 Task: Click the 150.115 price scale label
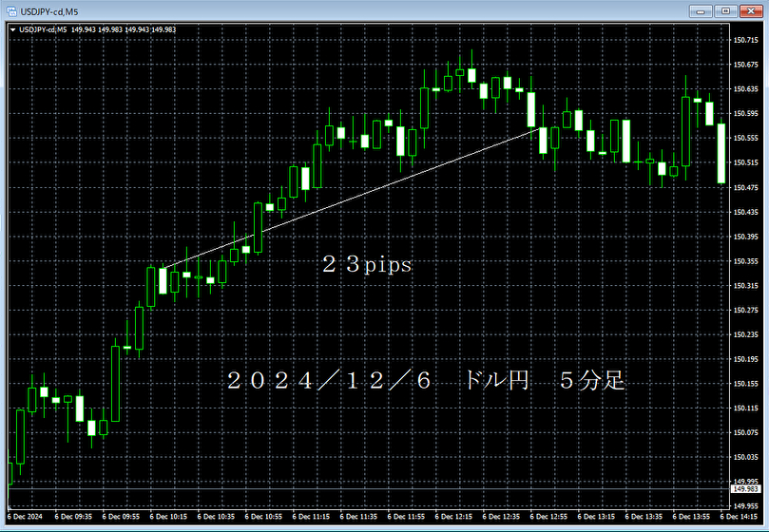pyautogui.click(x=745, y=408)
